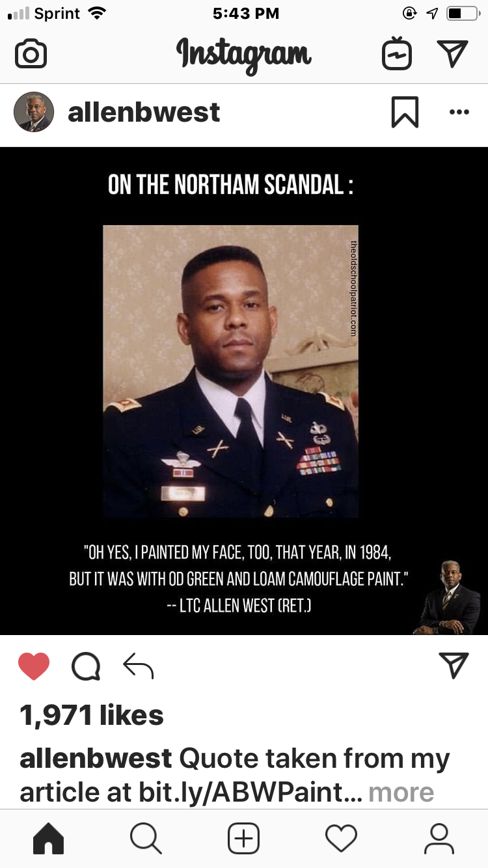The height and width of the screenshot is (868, 488).
Task: Open the three-dot post options menu
Action: [x=459, y=112]
